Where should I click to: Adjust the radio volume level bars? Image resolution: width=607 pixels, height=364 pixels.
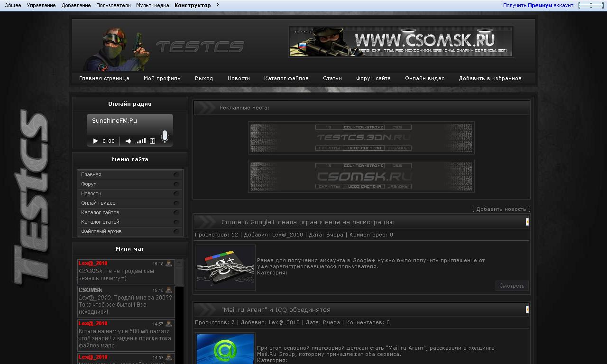[x=140, y=141]
